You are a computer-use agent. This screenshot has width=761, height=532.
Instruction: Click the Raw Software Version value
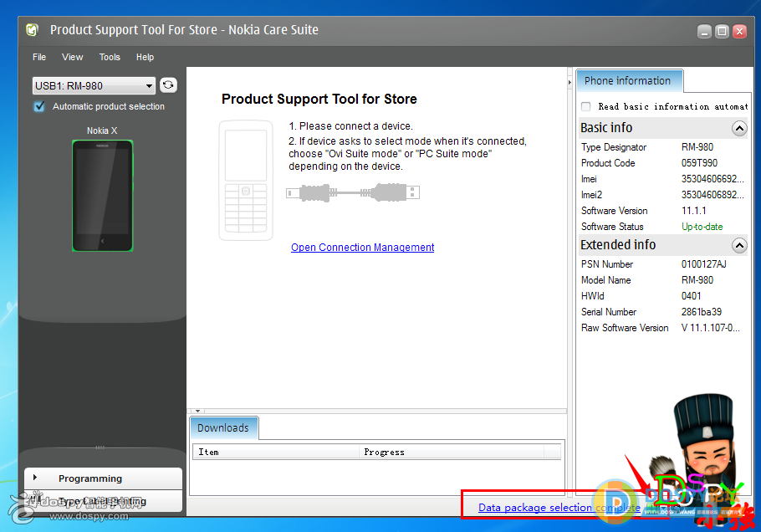pyautogui.click(x=711, y=328)
